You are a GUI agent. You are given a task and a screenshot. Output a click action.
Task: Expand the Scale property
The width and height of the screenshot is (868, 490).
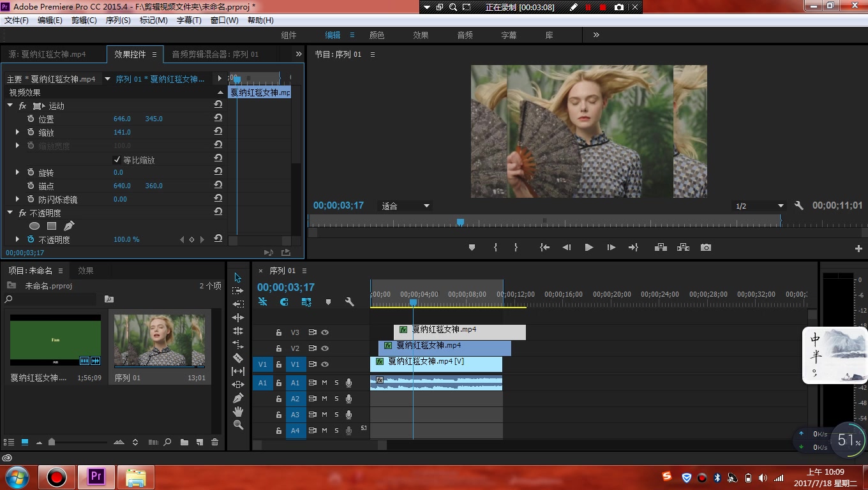[17, 132]
